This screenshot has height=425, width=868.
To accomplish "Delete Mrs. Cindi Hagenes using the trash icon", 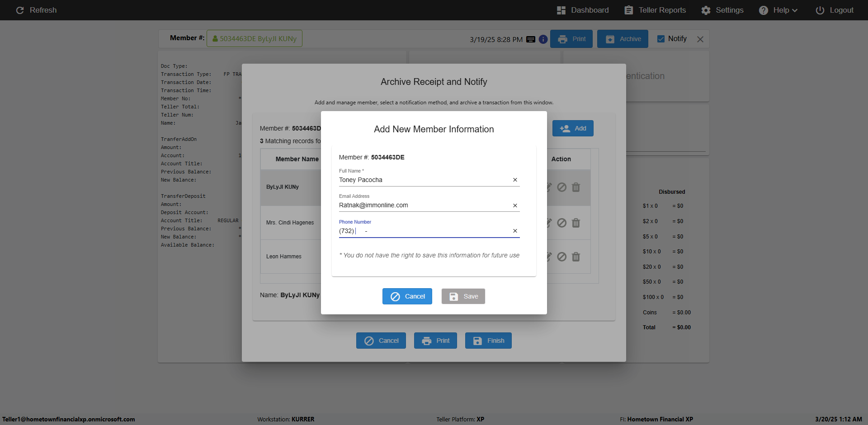I will [576, 223].
